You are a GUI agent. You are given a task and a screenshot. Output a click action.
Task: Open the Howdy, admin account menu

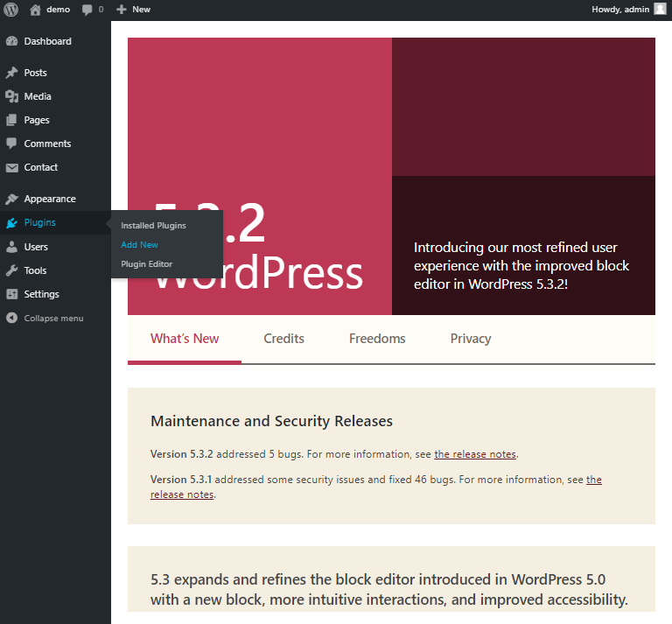click(629, 9)
